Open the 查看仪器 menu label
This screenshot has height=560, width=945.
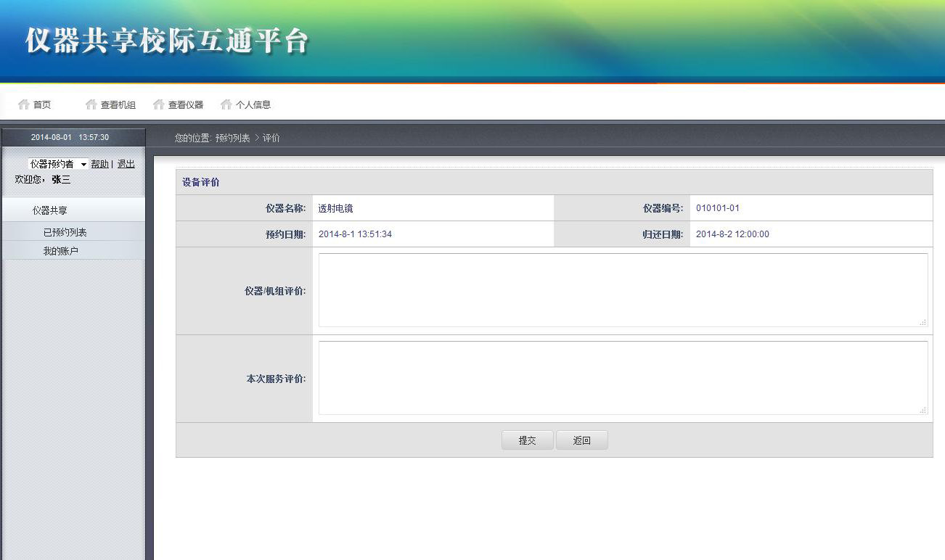(186, 104)
